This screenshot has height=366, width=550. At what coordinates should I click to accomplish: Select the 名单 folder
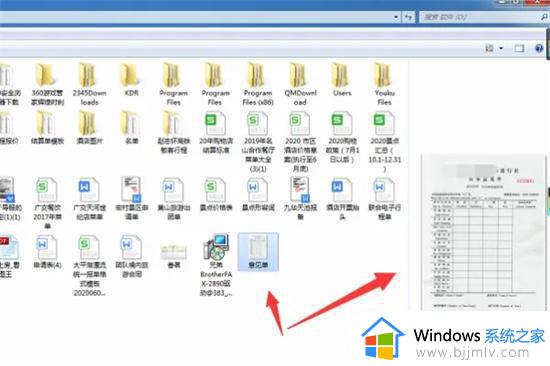tap(131, 128)
